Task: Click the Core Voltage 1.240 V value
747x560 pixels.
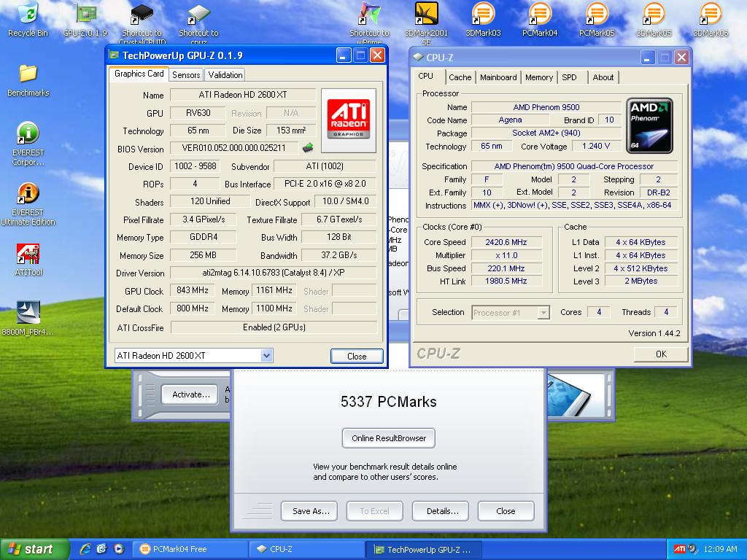Action: 596,146
